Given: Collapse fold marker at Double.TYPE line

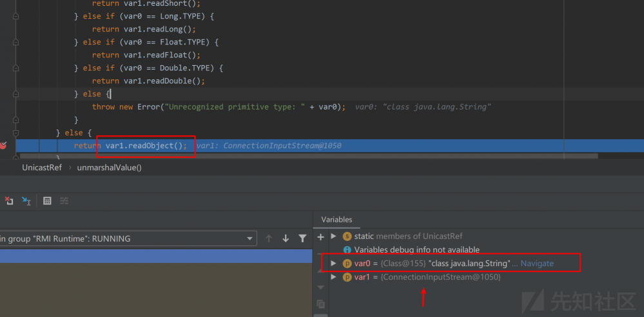Looking at the screenshot, I should coord(15,68).
